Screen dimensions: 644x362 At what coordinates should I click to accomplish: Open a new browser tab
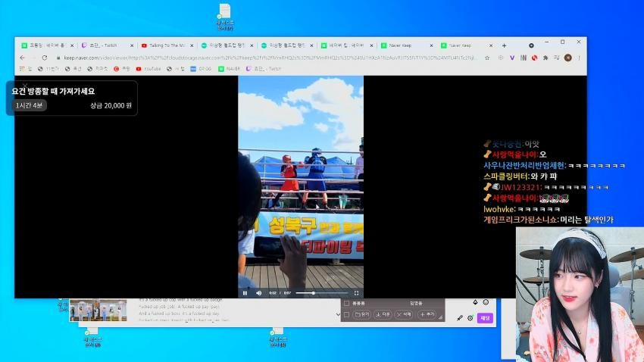point(504,45)
